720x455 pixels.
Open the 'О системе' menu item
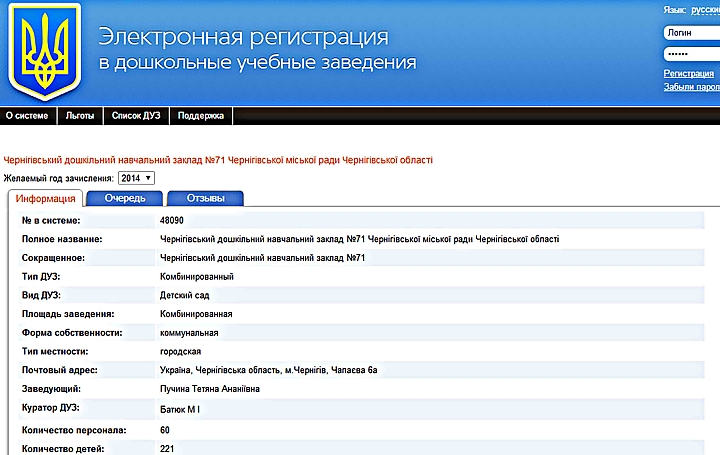coord(28,116)
